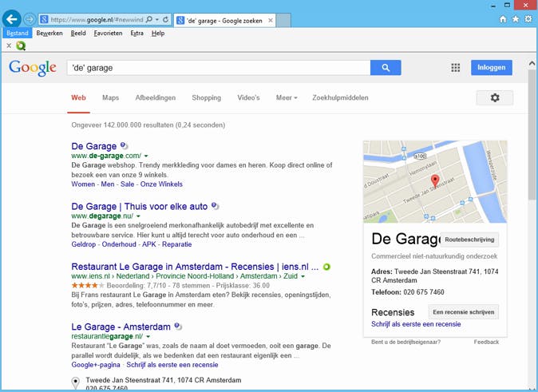The width and height of the screenshot is (538, 392).
Task: Open the address bar history dropdown arrow
Action: coord(157,20)
